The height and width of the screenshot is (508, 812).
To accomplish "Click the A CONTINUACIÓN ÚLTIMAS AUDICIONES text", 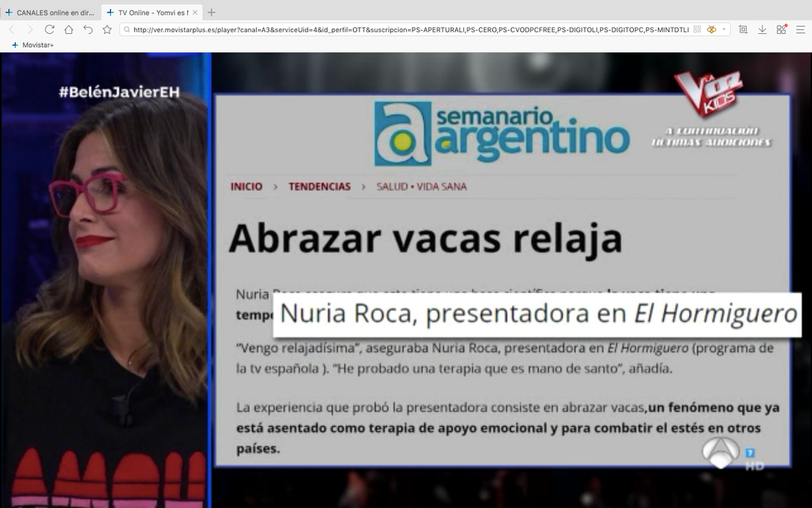I will pyautogui.click(x=712, y=137).
